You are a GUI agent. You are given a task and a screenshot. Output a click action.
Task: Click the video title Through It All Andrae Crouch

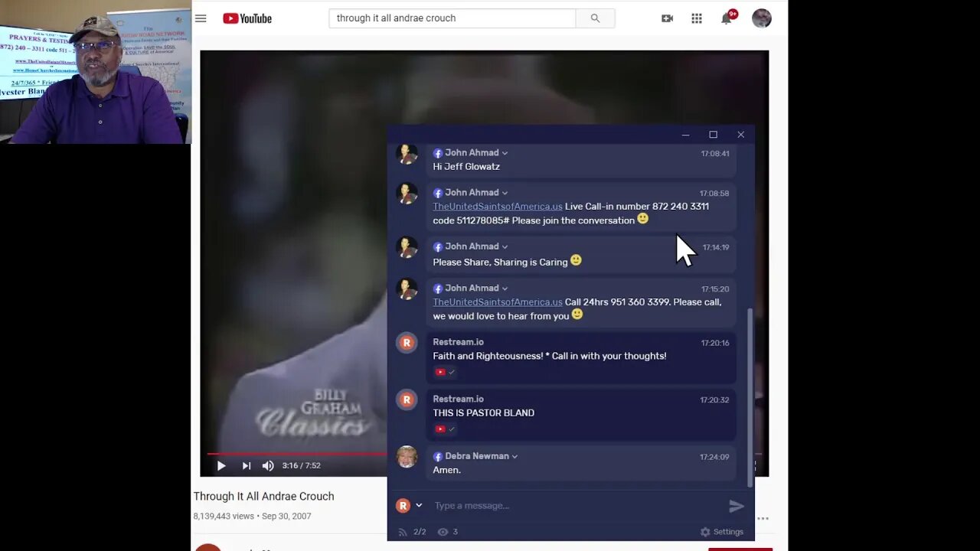[x=263, y=496]
